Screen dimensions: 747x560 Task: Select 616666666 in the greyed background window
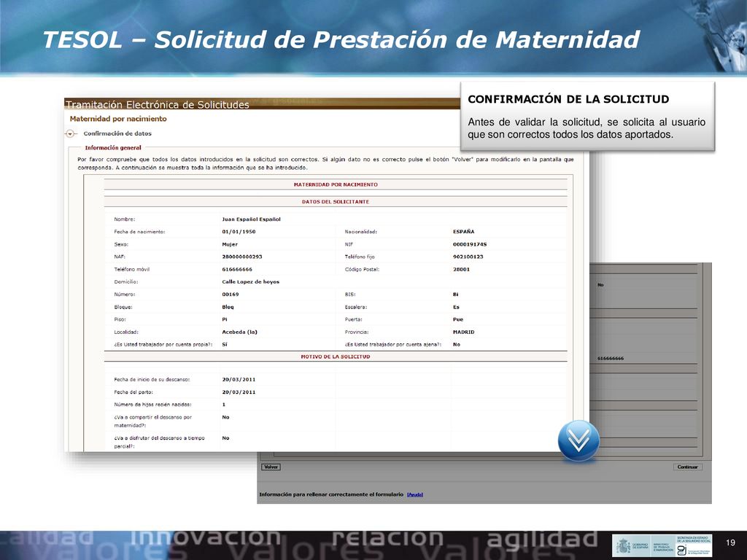(611, 358)
